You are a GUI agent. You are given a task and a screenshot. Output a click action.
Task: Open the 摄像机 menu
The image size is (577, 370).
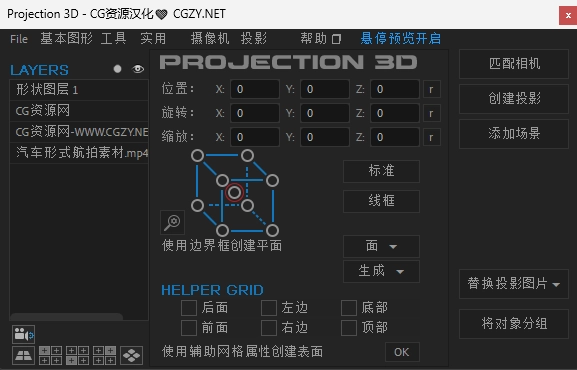[x=210, y=38]
